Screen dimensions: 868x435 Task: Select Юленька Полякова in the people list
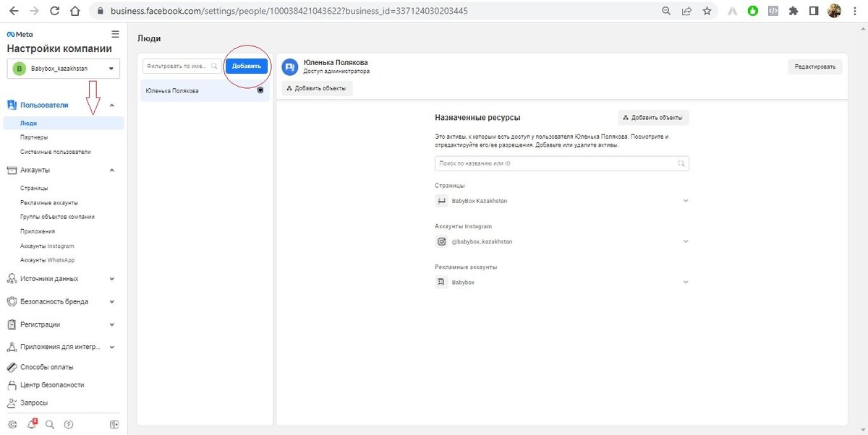[x=205, y=91]
